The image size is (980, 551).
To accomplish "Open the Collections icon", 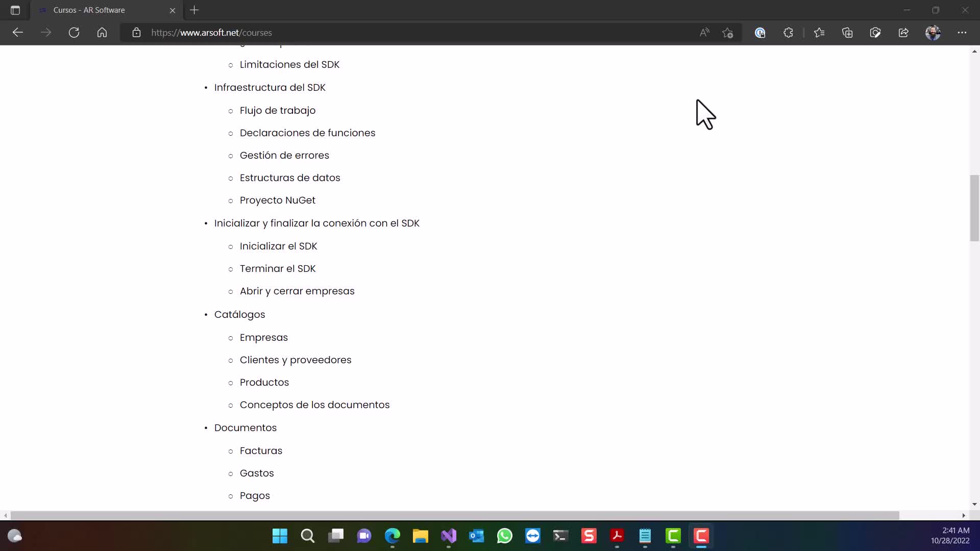I will coord(847,33).
